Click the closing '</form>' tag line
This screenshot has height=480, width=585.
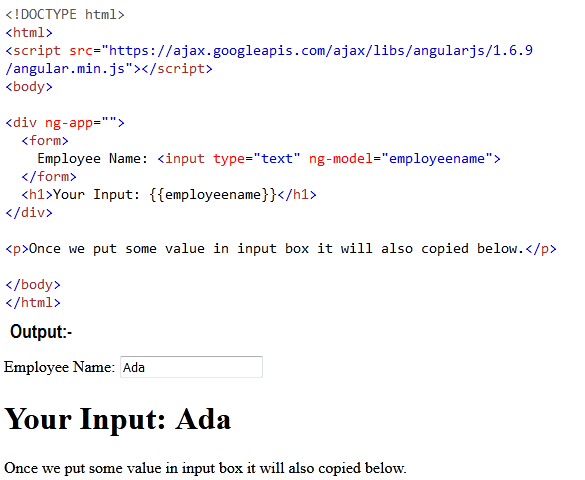[49, 176]
